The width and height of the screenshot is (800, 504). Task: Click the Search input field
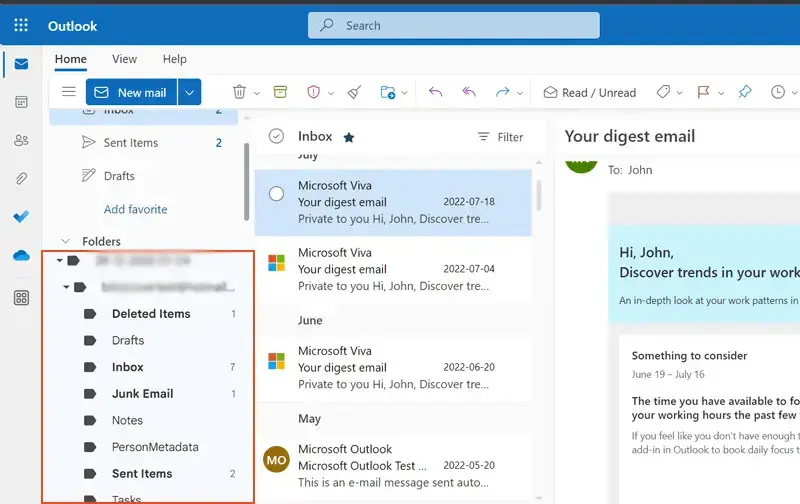(454, 26)
